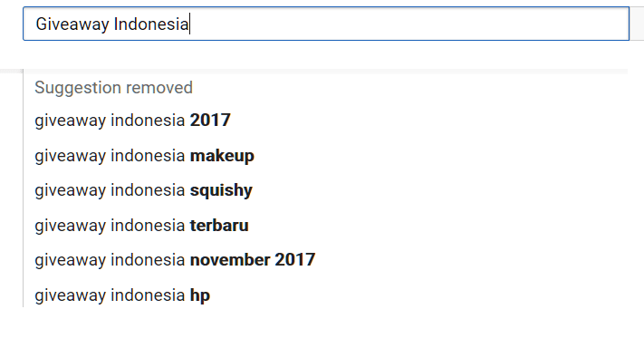This screenshot has height=348, width=644.
Task: Click the bold 'hp' suggestion ending
Action: [200, 295]
